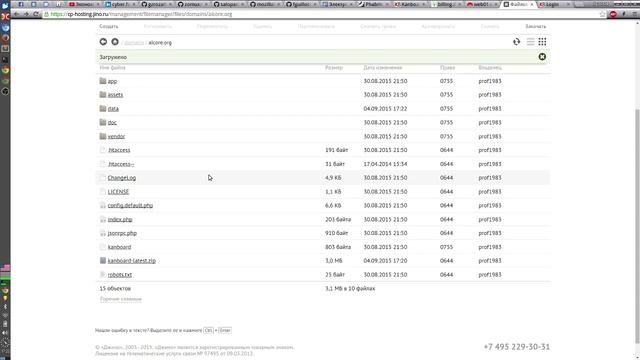
Task: Click the config.default.php file icon
Action: pyautogui.click(x=103, y=205)
